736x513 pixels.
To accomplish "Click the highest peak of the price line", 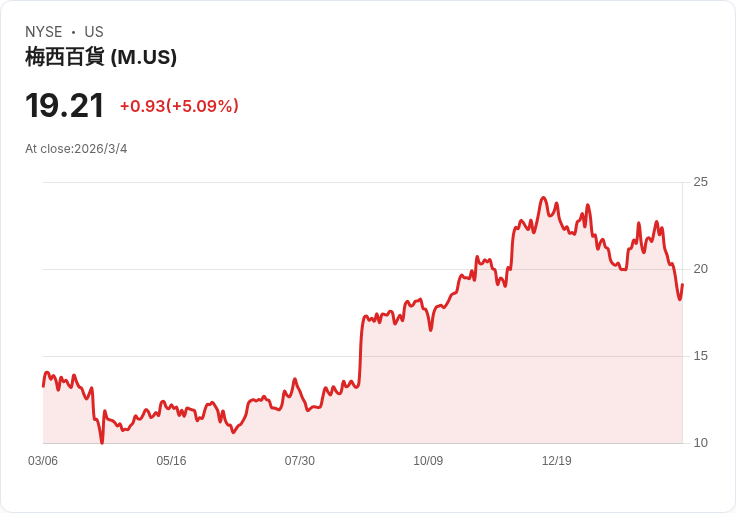I will point(543,198).
